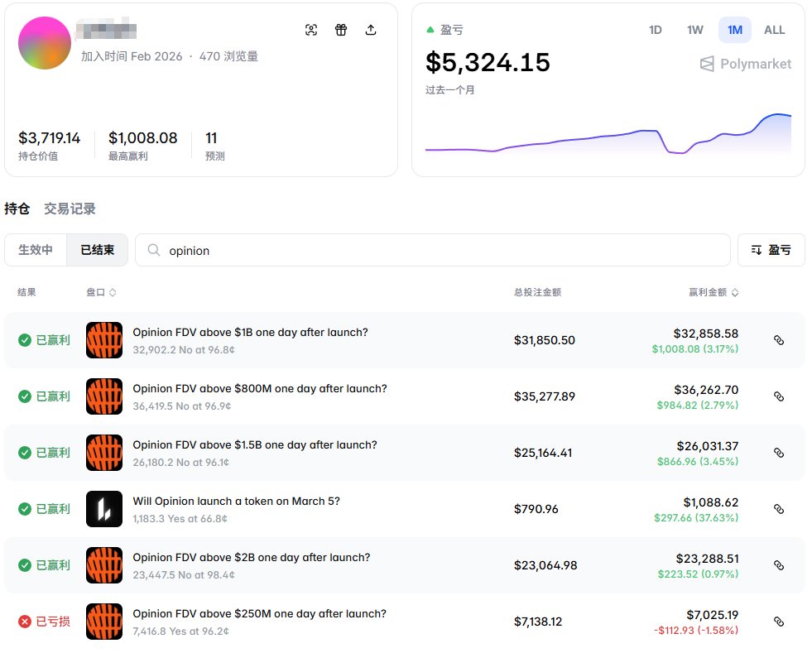The width and height of the screenshot is (812, 653).
Task: Click red lost icon on FDV above $250M row
Action: (x=25, y=622)
